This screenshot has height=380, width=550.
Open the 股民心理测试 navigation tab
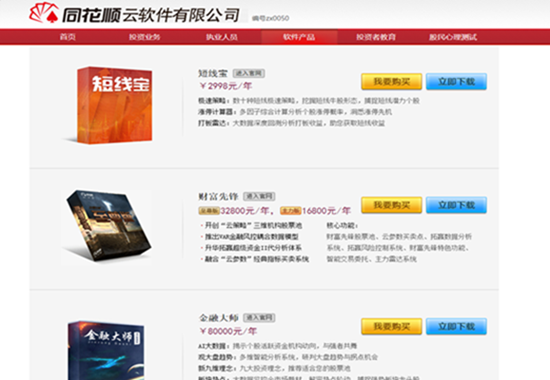pyautogui.click(x=453, y=37)
